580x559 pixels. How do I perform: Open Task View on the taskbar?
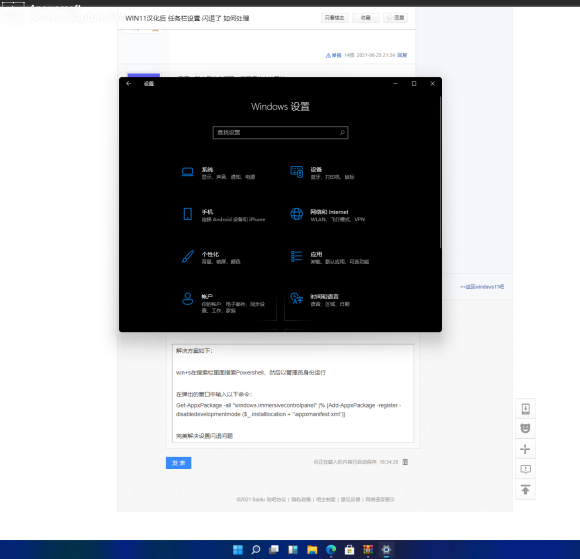[274, 550]
